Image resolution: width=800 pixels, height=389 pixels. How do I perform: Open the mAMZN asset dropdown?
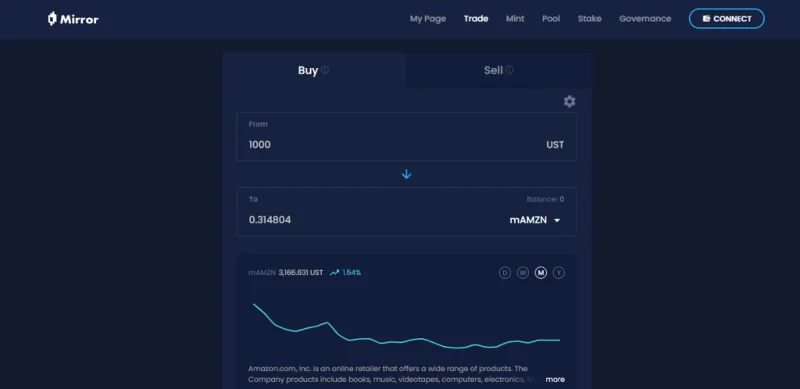coord(535,220)
